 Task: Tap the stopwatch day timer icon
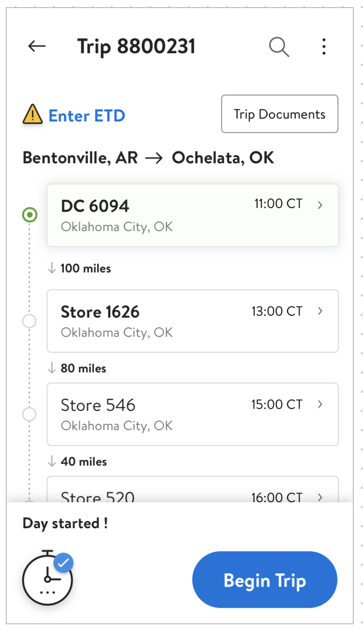(x=47, y=577)
